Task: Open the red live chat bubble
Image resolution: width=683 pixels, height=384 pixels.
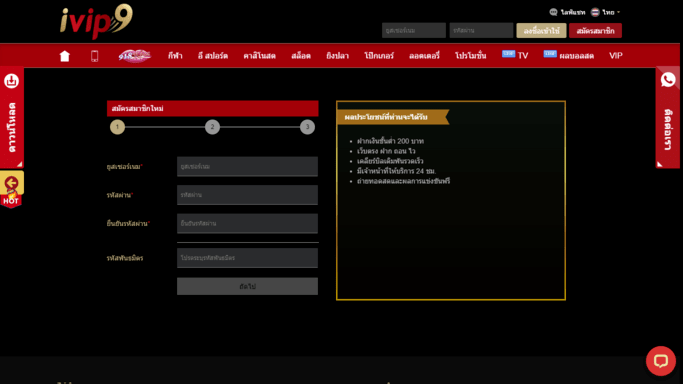Action: click(x=661, y=361)
